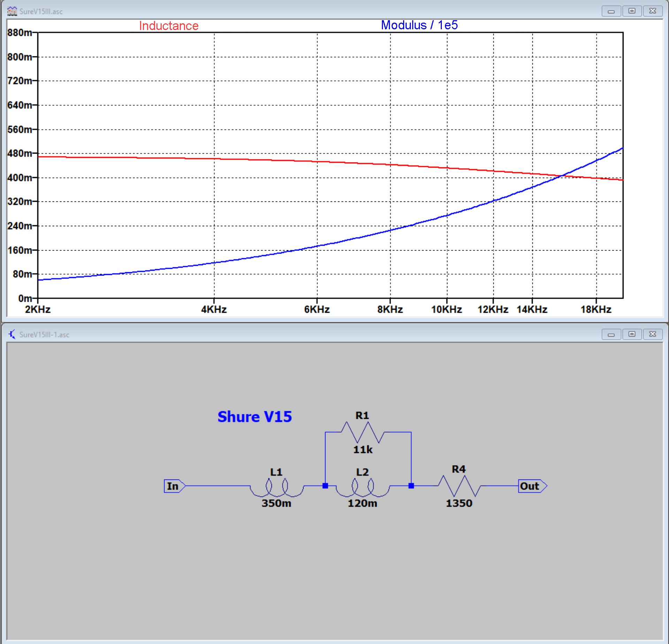
Task: Click the 880m vertical axis label
Action: click(20, 32)
